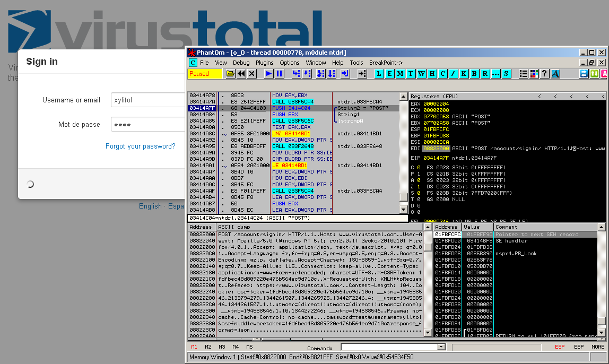This screenshot has height=364, width=609.
Task: Run the program with the blue play icon
Action: pos(268,74)
